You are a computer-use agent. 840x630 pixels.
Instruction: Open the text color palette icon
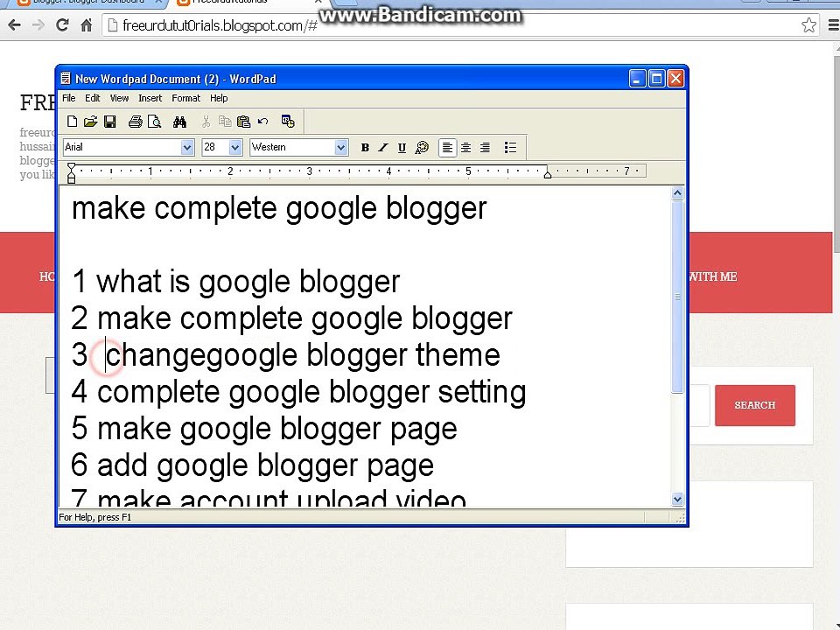click(422, 147)
